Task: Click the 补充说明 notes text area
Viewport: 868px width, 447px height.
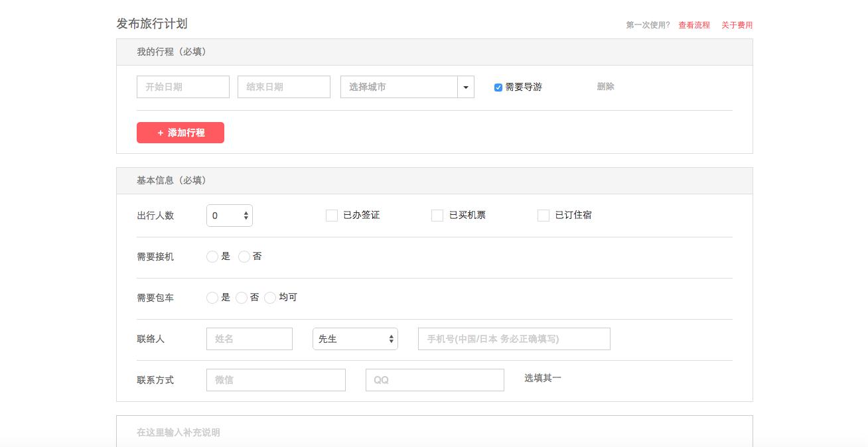Action: (x=435, y=432)
